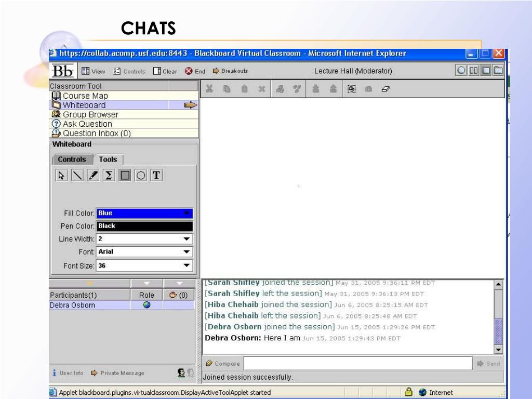
Task: Click the Clear button
Action: pos(165,71)
